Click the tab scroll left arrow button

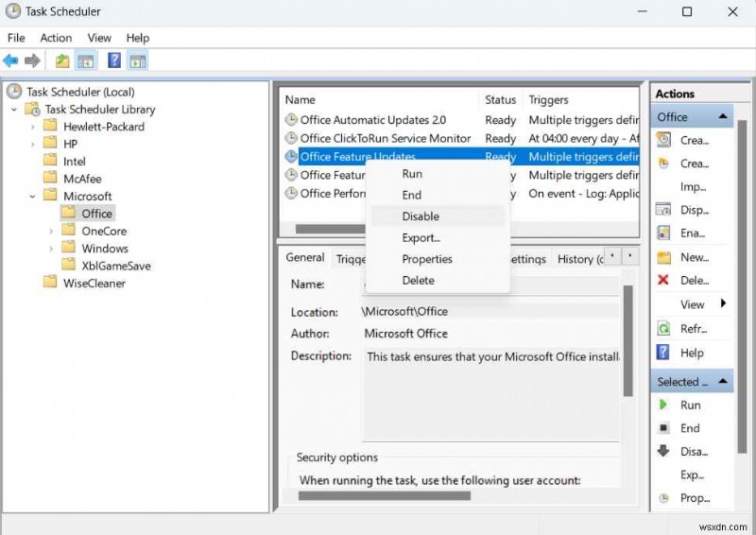click(612, 255)
